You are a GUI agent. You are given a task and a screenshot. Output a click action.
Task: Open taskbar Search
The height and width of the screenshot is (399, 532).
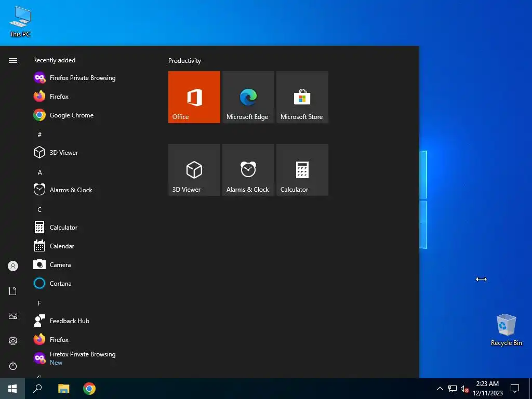coord(37,389)
